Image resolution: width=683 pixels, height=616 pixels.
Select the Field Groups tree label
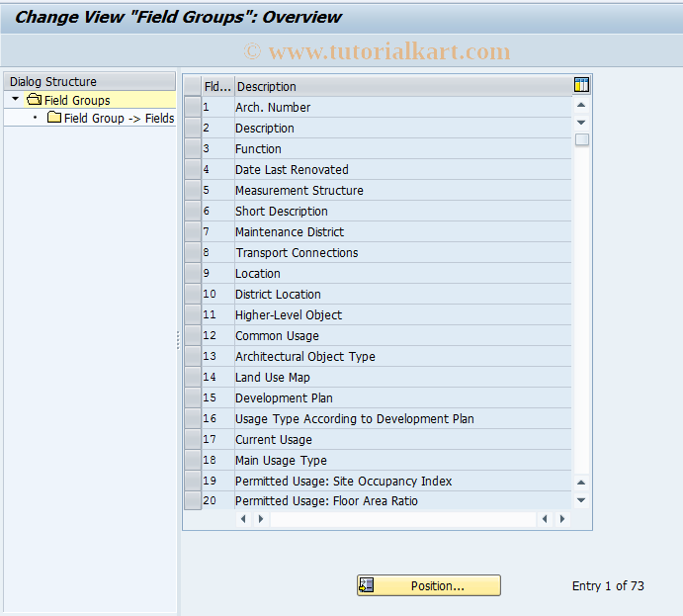pyautogui.click(x=77, y=100)
